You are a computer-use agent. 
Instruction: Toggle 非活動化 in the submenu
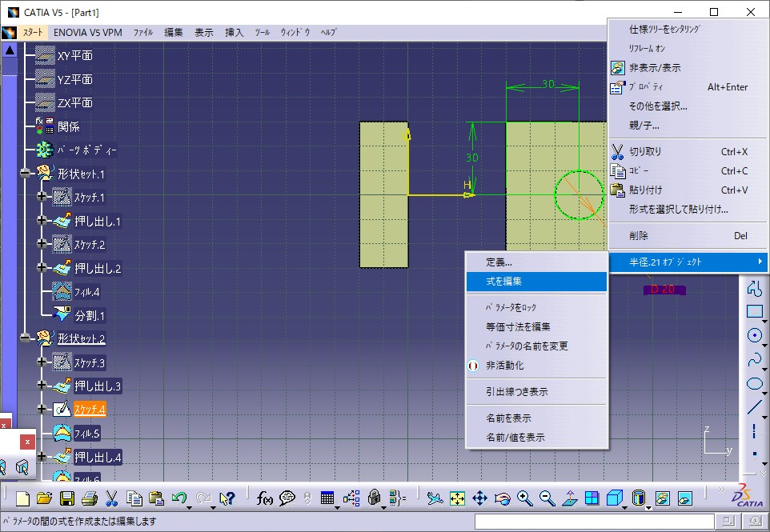coord(504,365)
